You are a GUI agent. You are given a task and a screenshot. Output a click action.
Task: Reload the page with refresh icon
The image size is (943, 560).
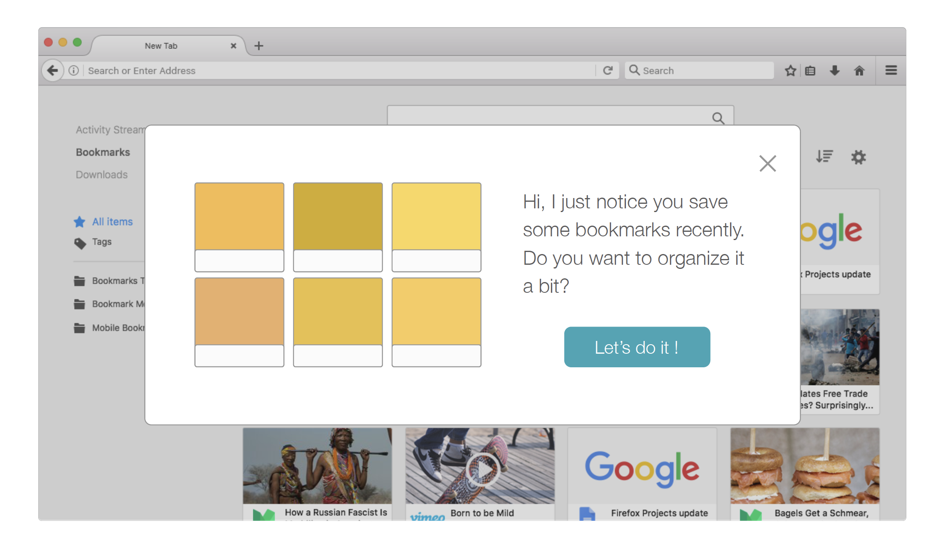click(x=608, y=70)
